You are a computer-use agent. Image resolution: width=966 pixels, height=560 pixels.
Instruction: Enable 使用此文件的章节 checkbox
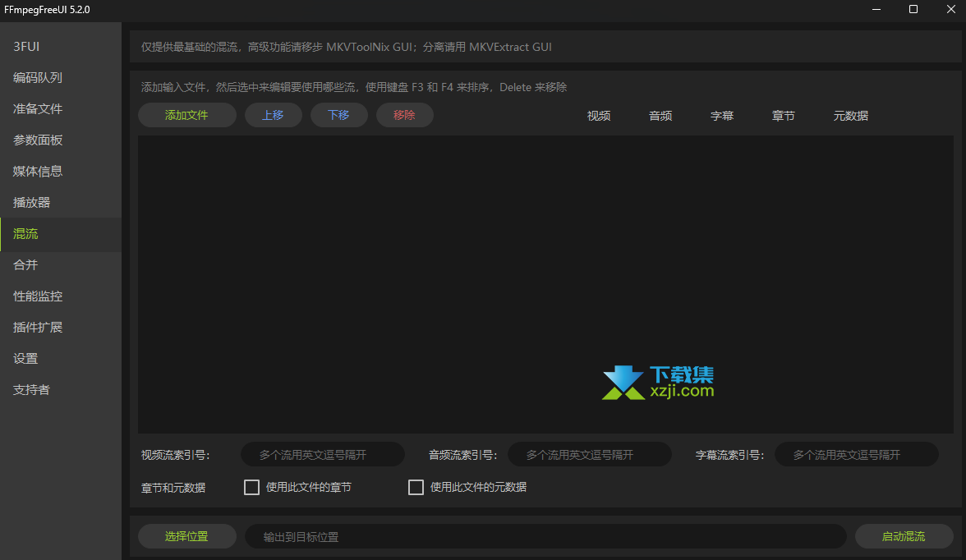251,487
